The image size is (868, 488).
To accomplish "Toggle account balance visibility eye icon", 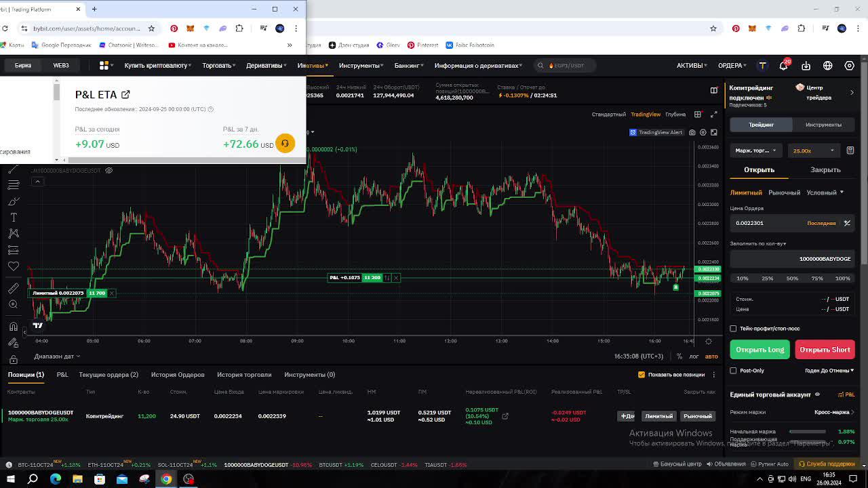I will point(817,394).
